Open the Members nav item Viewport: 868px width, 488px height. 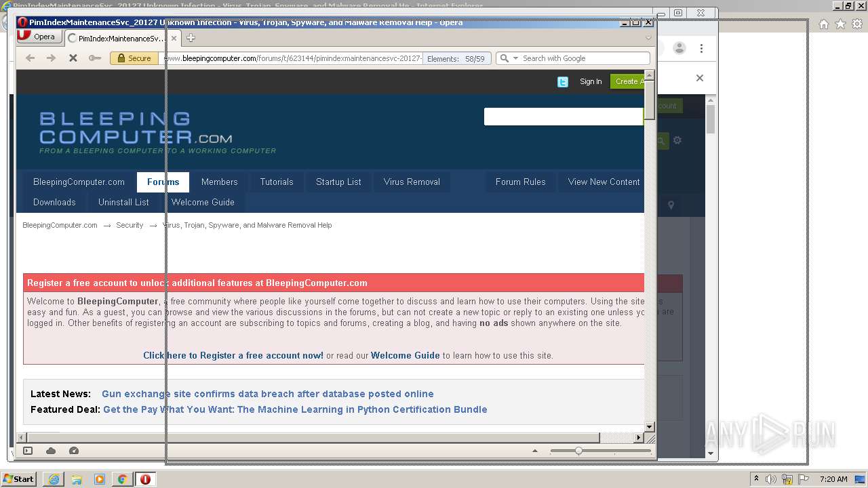(x=219, y=182)
